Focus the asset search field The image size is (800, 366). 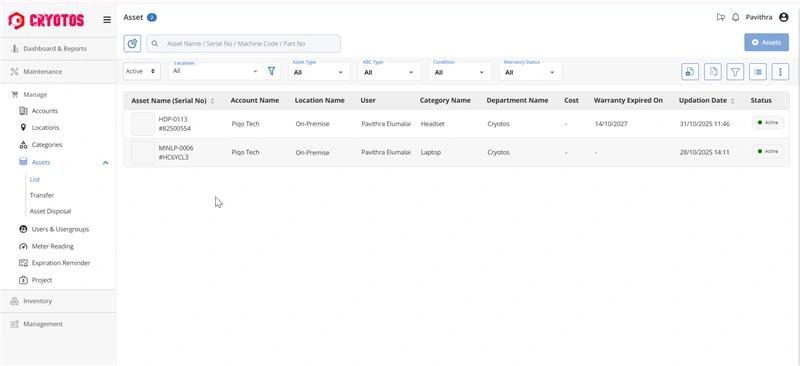click(243, 44)
